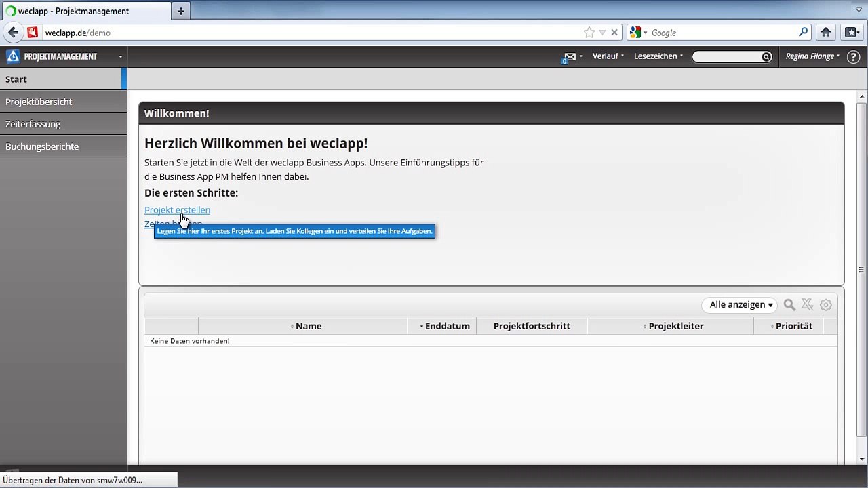This screenshot has height=488, width=868.
Task: Click the Excel export icon above table
Action: [807, 305]
